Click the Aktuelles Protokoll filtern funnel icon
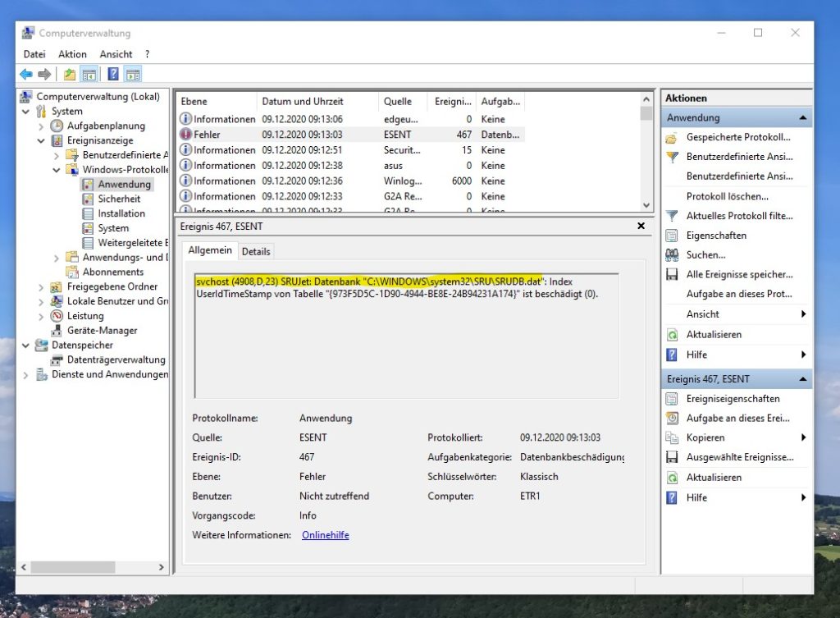This screenshot has height=618, width=840. pyautogui.click(x=672, y=216)
